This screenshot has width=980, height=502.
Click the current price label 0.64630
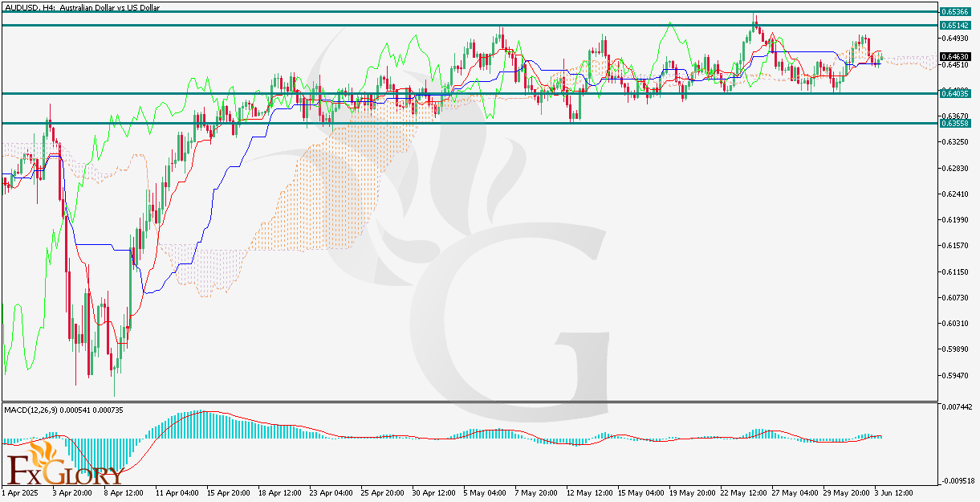pyautogui.click(x=955, y=57)
